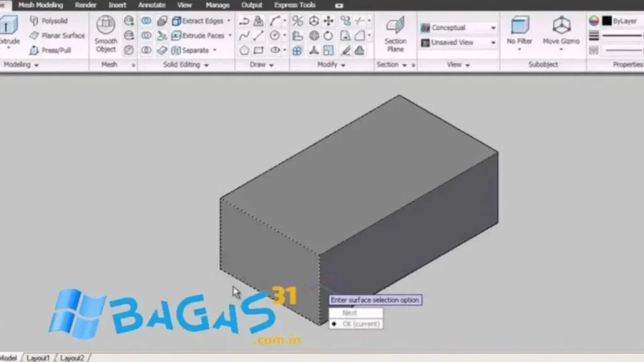Activate the Planar Surface tool

pyautogui.click(x=57, y=36)
